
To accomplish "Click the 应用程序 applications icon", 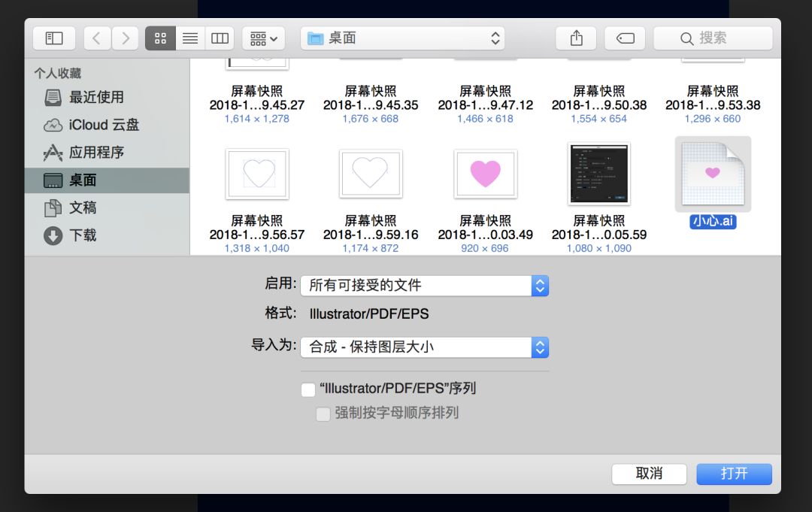I will 53,152.
